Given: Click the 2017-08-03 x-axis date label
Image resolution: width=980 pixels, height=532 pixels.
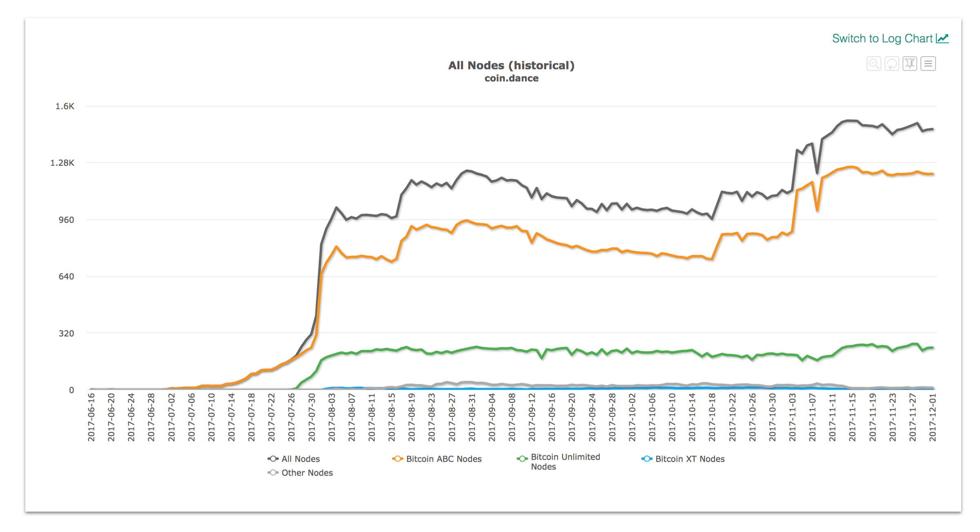Looking at the screenshot, I should [332, 417].
